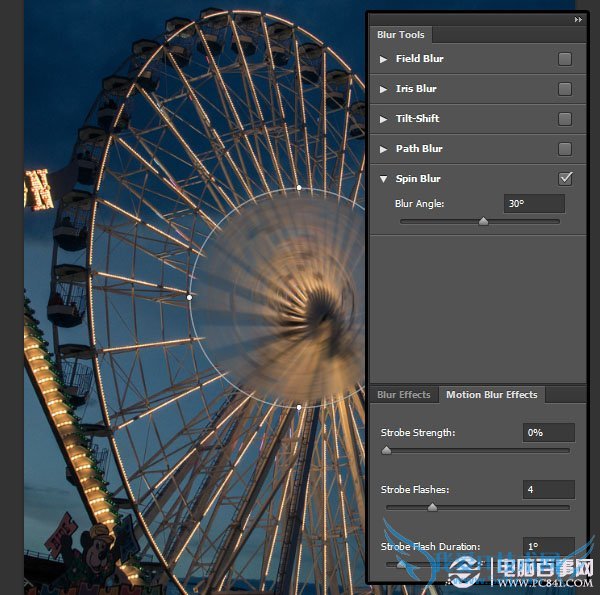
Task: Click the Strobe Flashes slider handle
Action: click(432, 508)
